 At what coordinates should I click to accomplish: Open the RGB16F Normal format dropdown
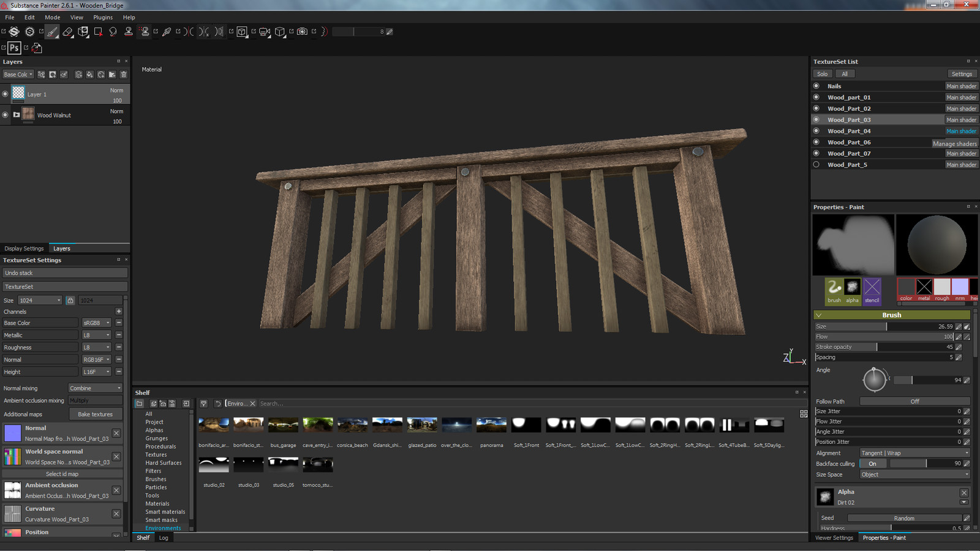click(x=97, y=359)
